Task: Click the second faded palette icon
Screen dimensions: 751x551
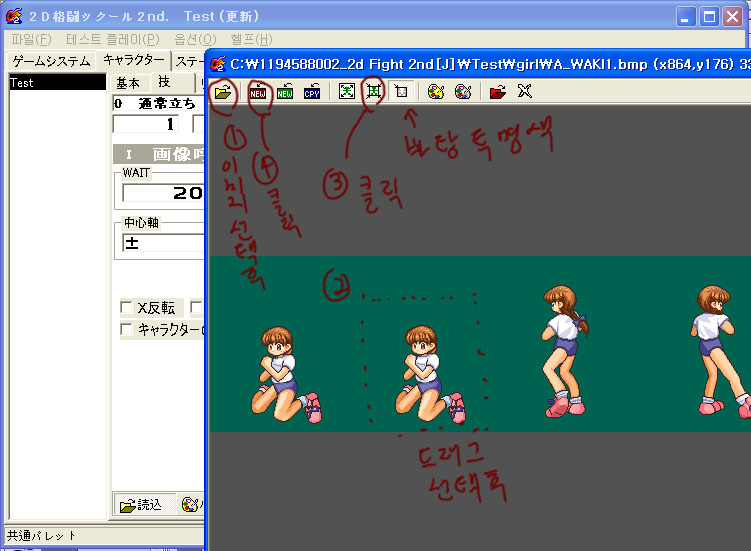Action: pos(463,92)
